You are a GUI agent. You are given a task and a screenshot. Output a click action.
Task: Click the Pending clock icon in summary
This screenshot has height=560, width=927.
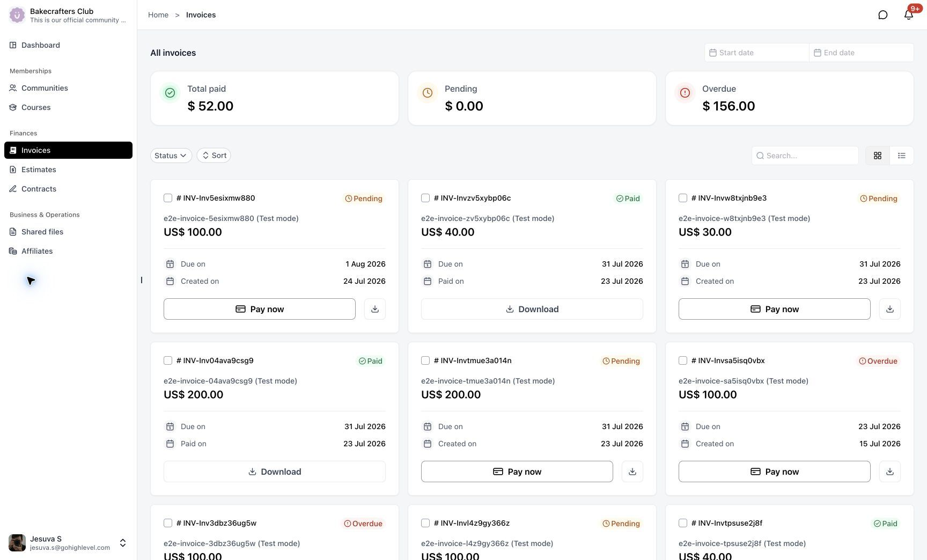click(428, 93)
